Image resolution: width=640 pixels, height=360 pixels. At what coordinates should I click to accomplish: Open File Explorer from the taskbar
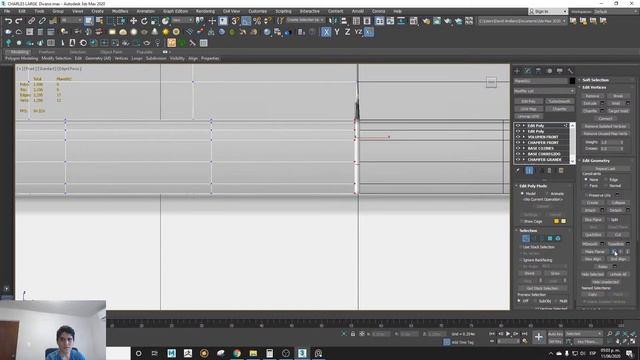click(x=253, y=353)
